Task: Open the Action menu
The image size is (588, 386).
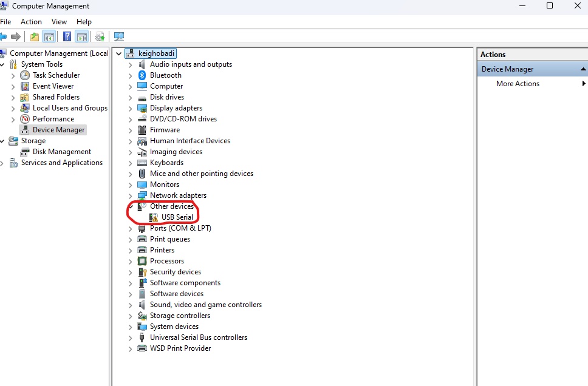Action: [x=31, y=22]
